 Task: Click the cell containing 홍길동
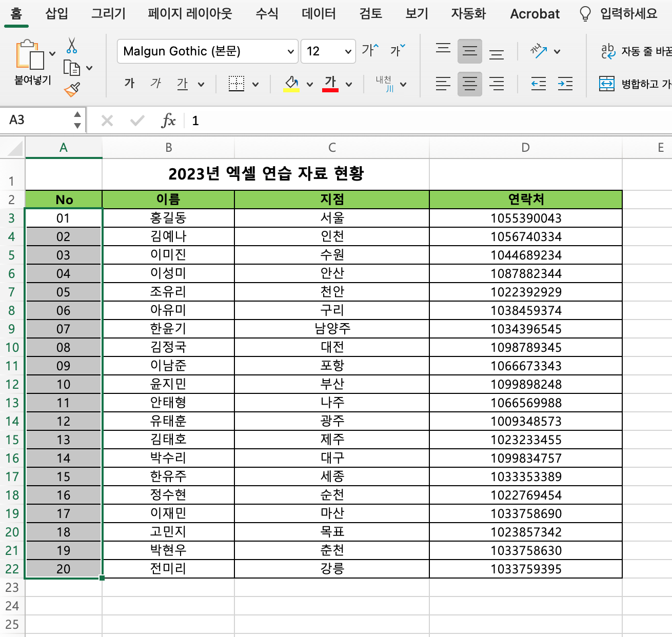pos(168,218)
